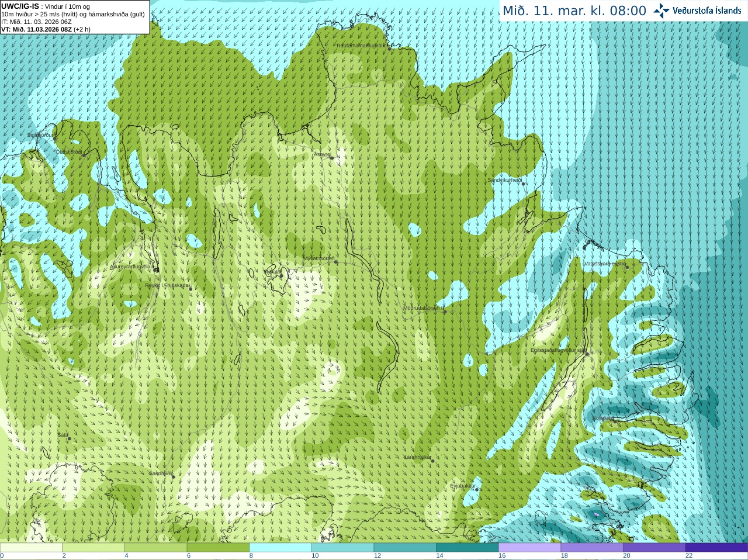The image size is (748, 560).
Task: Click the 'VT: Mið. 11.03.2026 08Z (+2 h)' line
Action: [x=46, y=29]
